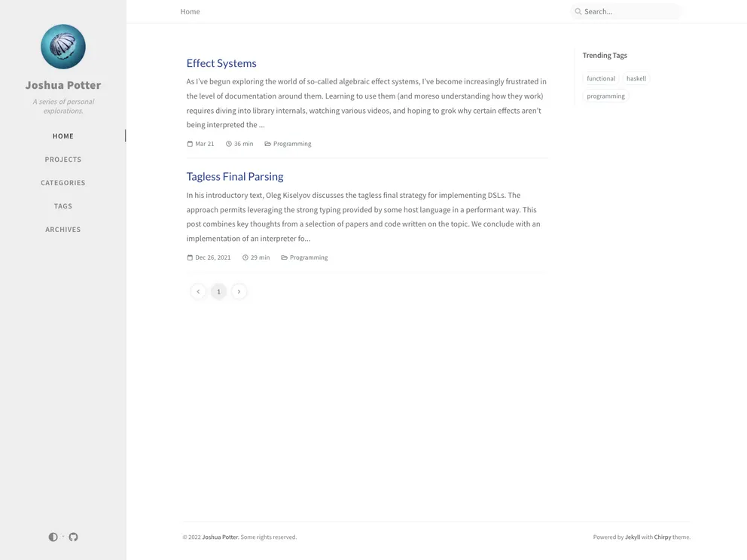
Task: Select the programming trending tag
Action: [x=605, y=96]
